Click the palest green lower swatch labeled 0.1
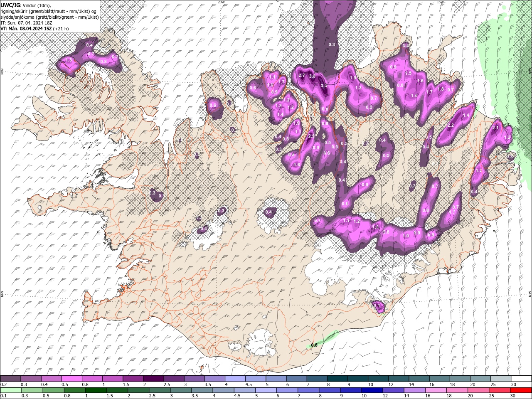Viewport: 532px width, 399px height. click(x=11, y=390)
